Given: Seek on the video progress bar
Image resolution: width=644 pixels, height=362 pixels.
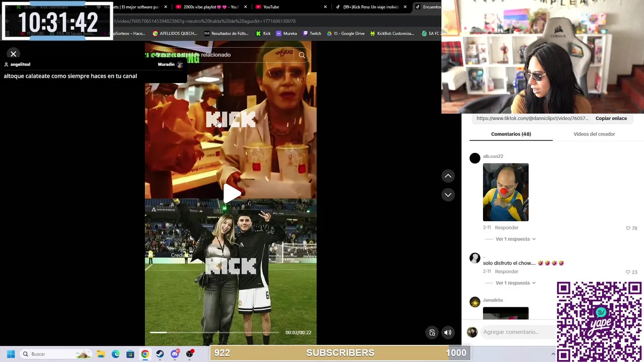Looking at the screenshot, I should tap(214, 332).
